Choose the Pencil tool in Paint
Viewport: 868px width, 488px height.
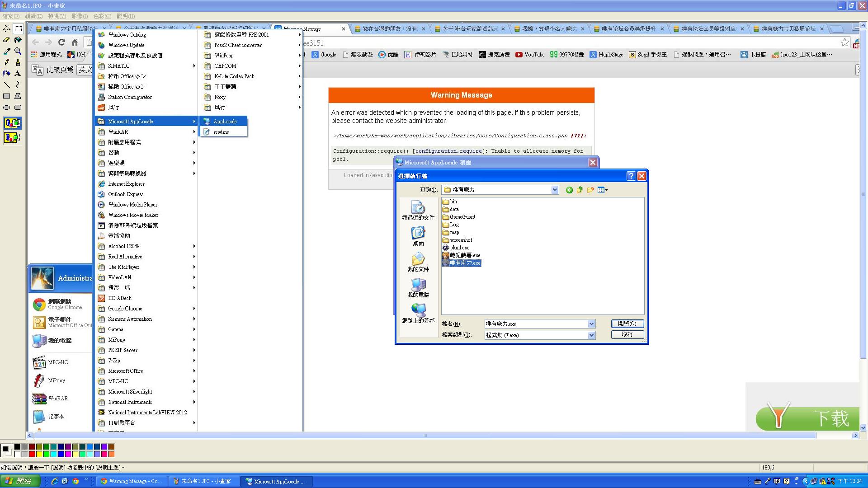click(7, 62)
